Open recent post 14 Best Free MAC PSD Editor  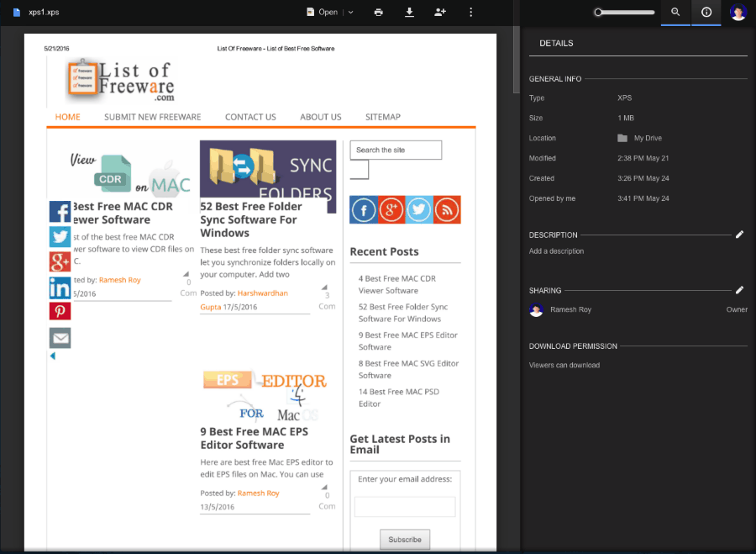pos(399,398)
